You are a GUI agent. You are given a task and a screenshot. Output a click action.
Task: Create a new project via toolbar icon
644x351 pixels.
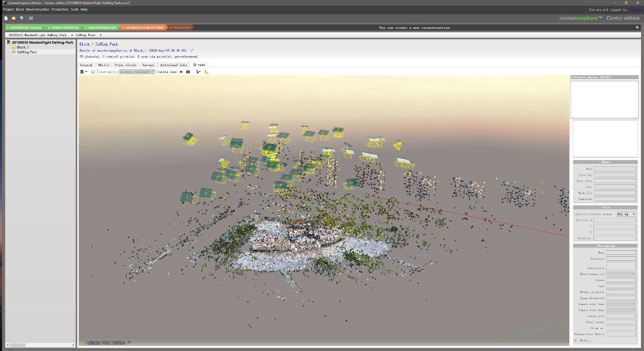click(x=6, y=18)
